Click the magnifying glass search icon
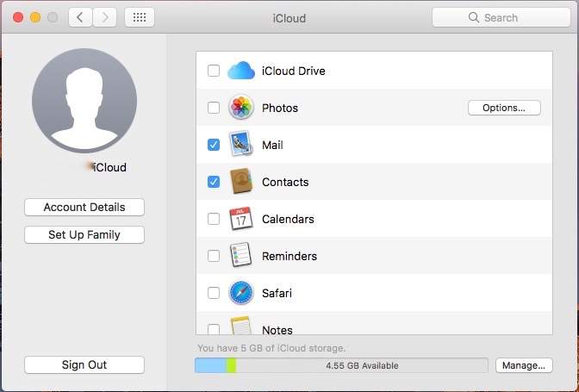The height and width of the screenshot is (392, 579). tap(473, 17)
